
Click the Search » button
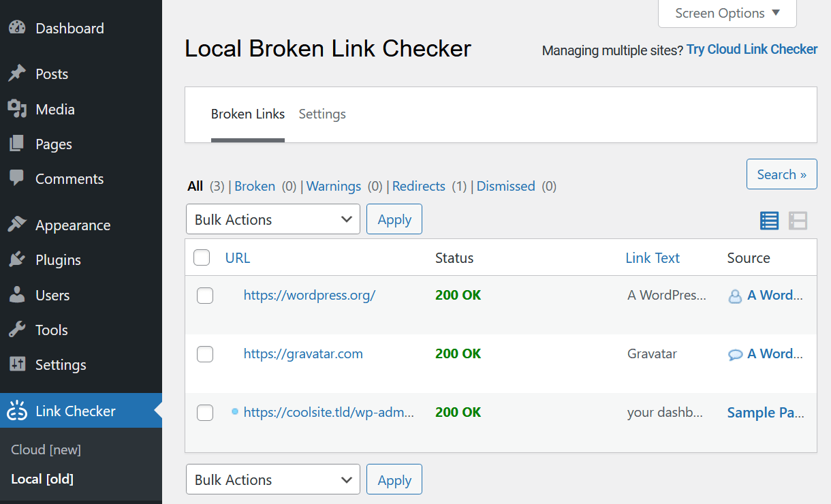point(781,174)
